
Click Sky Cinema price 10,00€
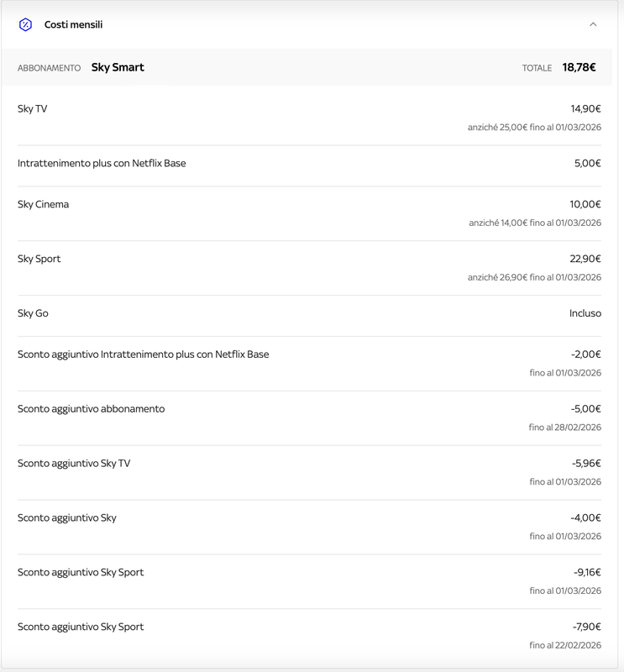point(585,204)
